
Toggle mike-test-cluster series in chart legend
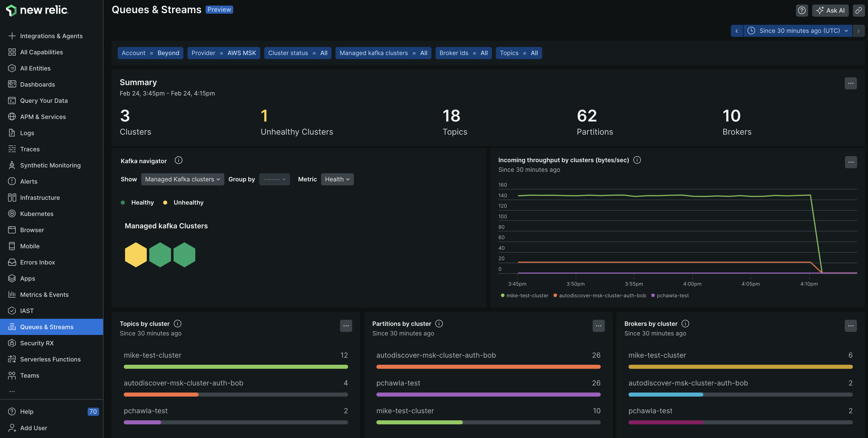(x=527, y=296)
